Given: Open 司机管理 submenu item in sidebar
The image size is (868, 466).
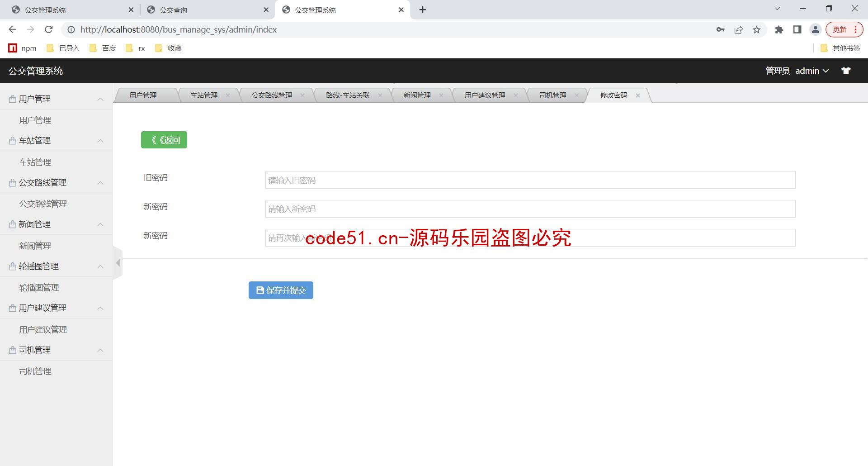Looking at the screenshot, I should coord(35,371).
